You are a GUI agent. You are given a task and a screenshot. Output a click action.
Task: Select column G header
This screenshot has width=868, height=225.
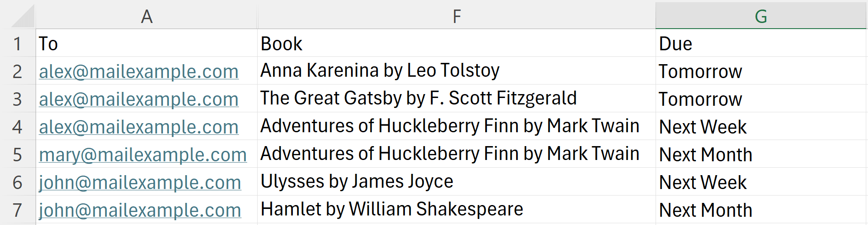pyautogui.click(x=760, y=16)
